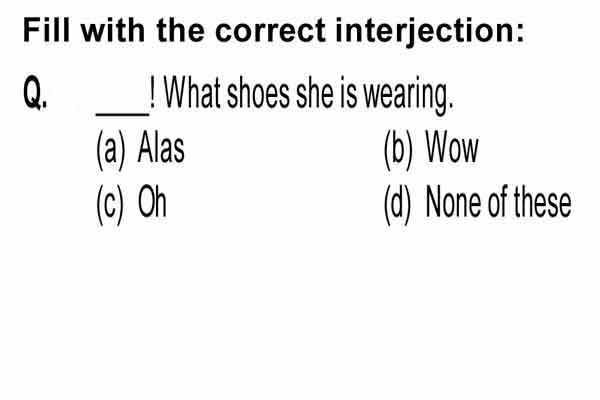Click the word she in the question
The height and width of the screenshot is (400, 600).
coord(315,92)
